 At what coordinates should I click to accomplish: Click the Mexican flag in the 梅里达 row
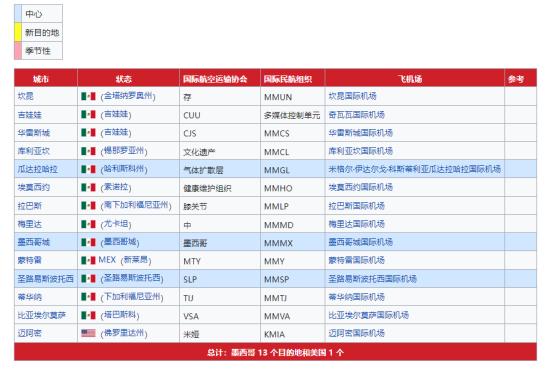pos(88,224)
